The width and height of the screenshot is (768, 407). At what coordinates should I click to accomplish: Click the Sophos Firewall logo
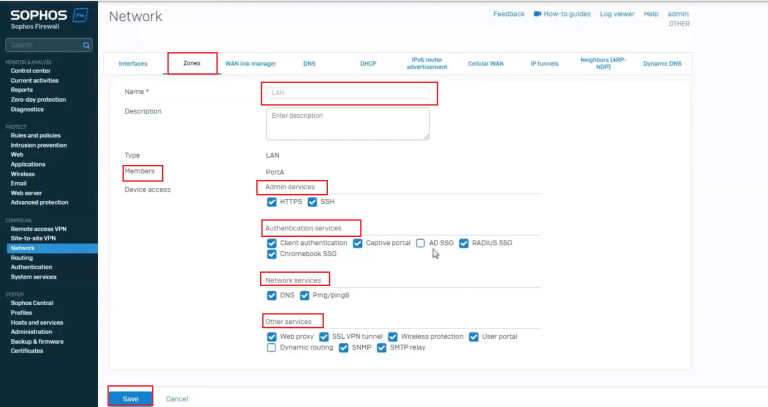tap(49, 19)
